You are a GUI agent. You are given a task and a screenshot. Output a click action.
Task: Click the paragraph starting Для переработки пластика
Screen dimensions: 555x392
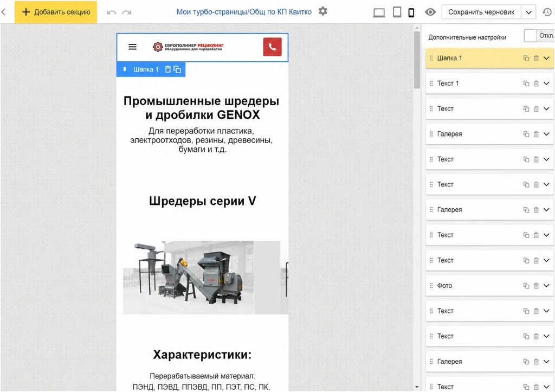click(x=202, y=140)
